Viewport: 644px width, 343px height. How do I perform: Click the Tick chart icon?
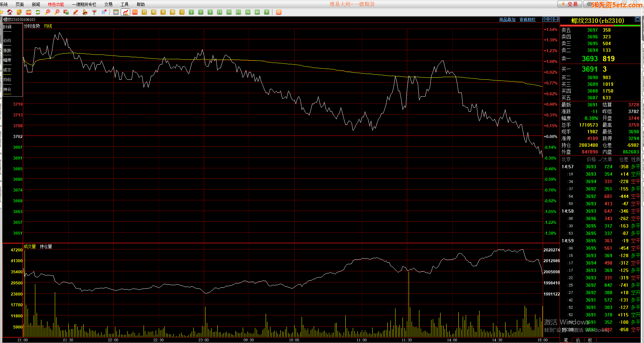pyautogui.click(x=135, y=12)
